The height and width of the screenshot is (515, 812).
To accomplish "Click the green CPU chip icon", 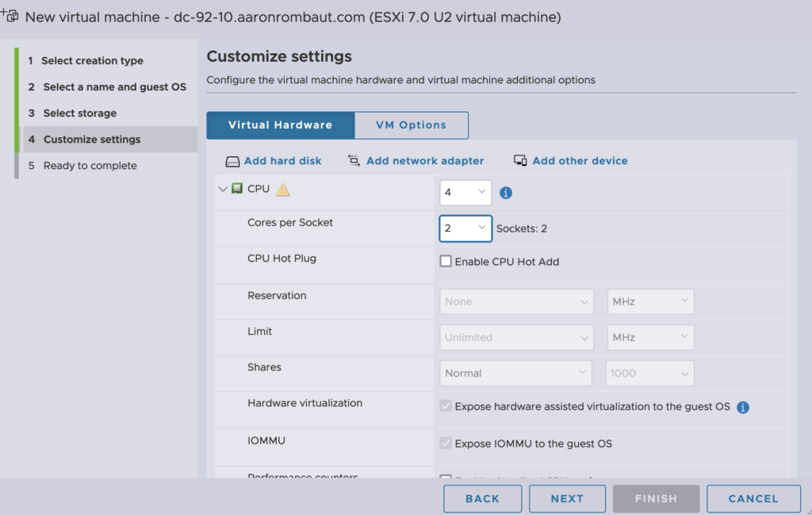I will pos(237,189).
